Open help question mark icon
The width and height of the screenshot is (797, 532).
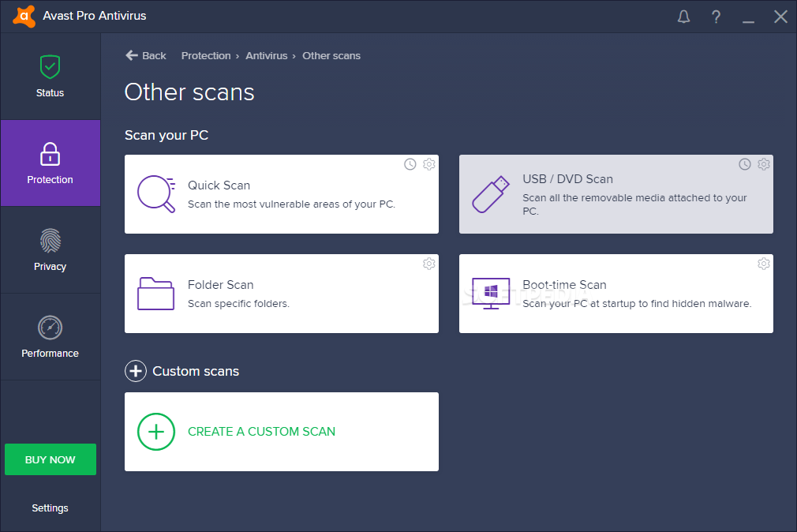[x=716, y=17]
